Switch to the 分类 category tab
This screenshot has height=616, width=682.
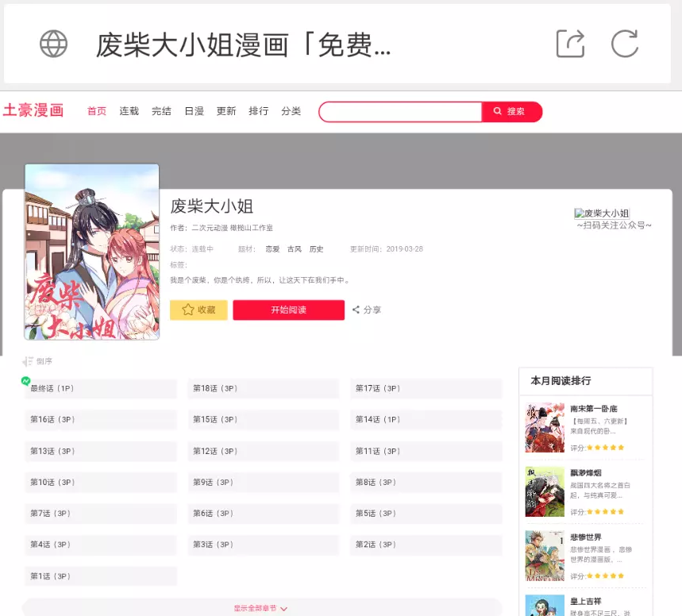(291, 111)
